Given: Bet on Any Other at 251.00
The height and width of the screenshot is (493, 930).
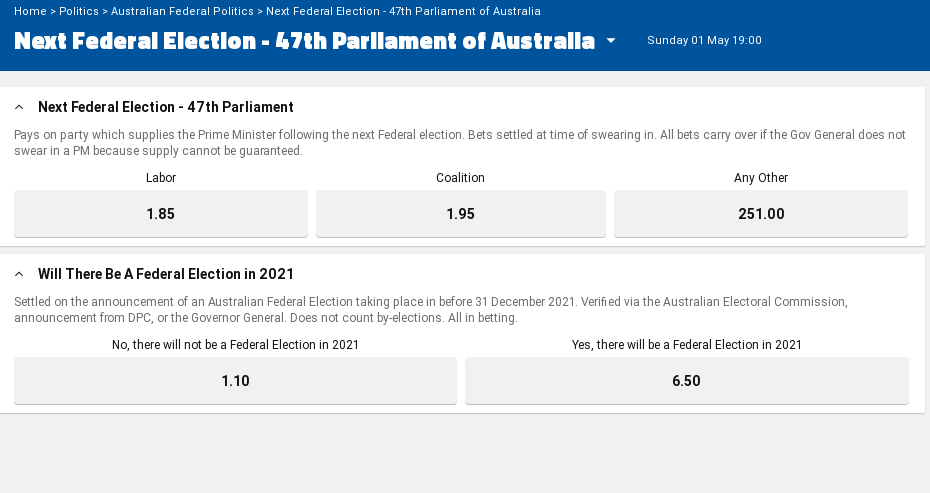Looking at the screenshot, I should 761,214.
